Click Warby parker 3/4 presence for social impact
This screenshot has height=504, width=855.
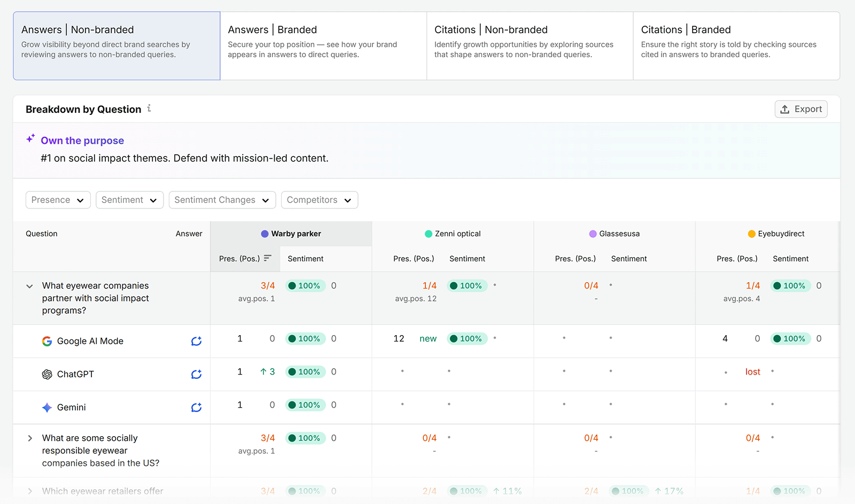[268, 286]
